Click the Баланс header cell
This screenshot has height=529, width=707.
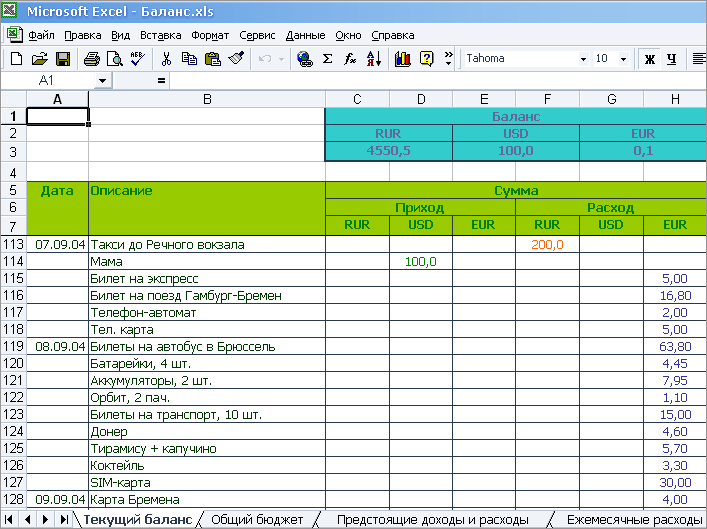click(516, 116)
